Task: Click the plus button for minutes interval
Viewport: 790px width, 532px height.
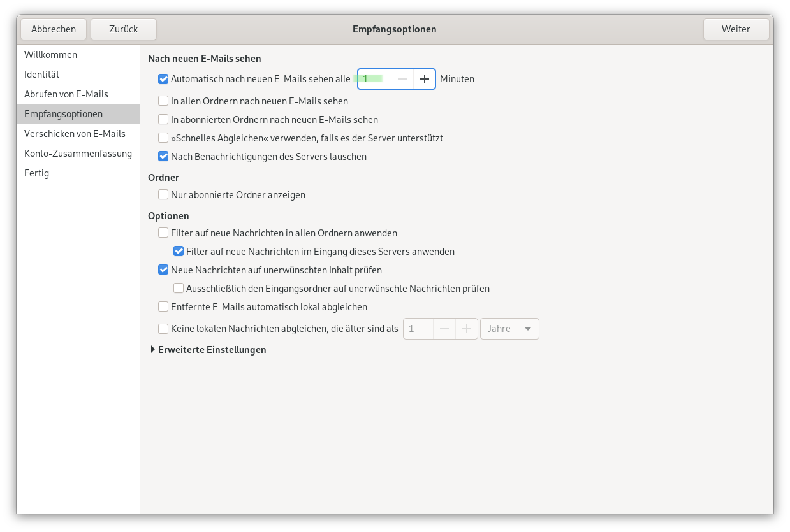Action: coord(425,79)
